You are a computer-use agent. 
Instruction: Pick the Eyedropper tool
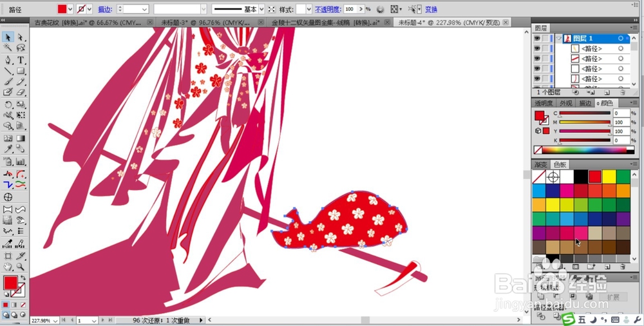[8, 149]
